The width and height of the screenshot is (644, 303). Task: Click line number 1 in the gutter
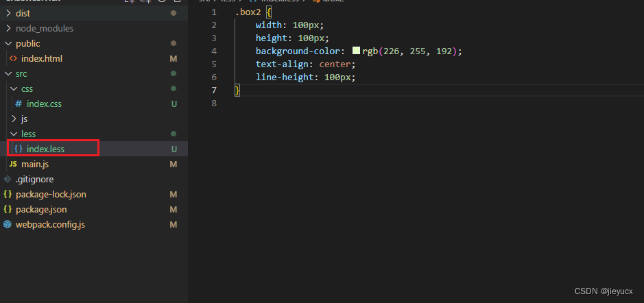[213, 12]
